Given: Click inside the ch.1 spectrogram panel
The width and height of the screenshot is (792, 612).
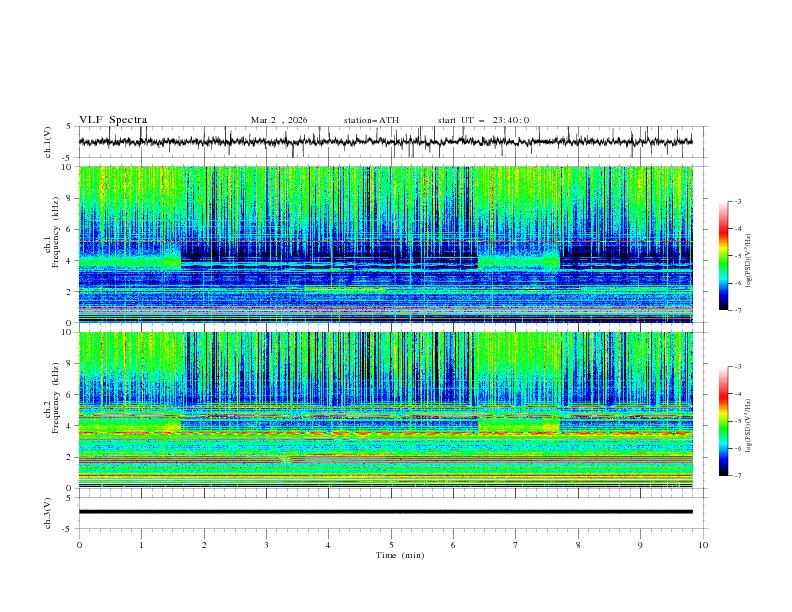Looking at the screenshot, I should pos(385,244).
